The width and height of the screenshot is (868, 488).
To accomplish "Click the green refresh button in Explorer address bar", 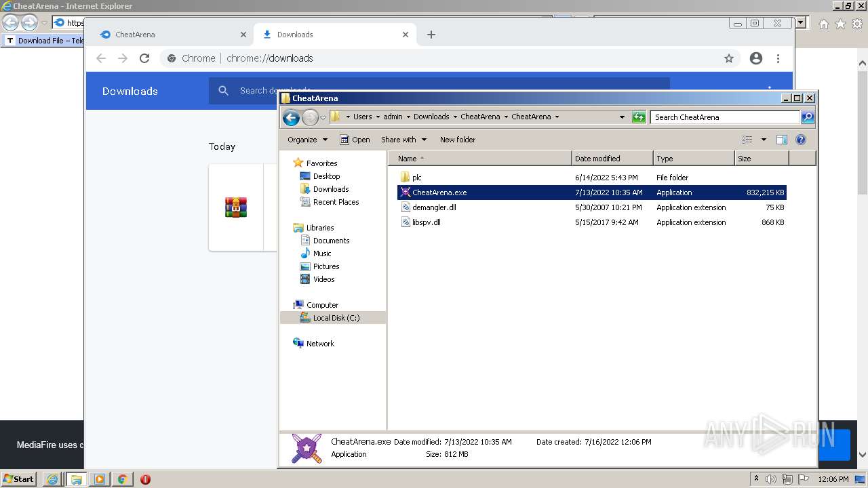I will (638, 117).
